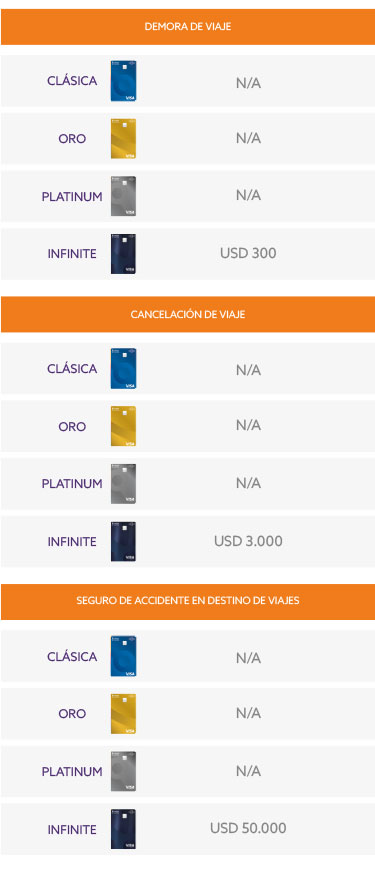Click the USD 3.000 cancellation amount

coord(248,541)
